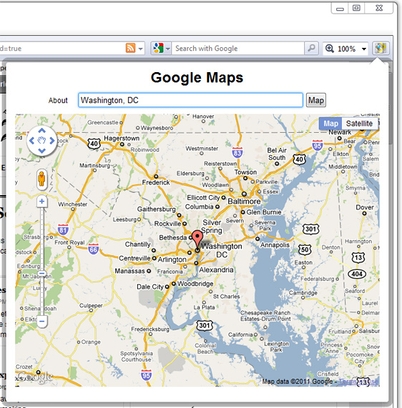Click the Rockville label on map
Image resolution: width=402 pixels, height=408 pixels.
(x=167, y=224)
